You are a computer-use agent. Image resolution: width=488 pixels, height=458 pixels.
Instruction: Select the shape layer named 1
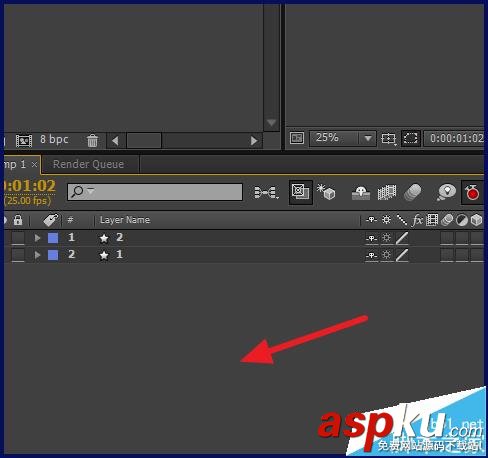click(119, 255)
